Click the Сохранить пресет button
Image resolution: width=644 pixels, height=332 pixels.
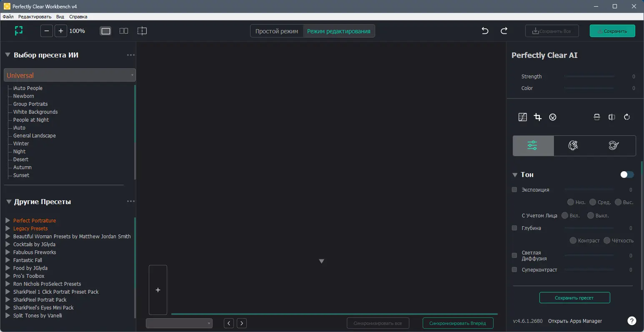[x=574, y=298]
